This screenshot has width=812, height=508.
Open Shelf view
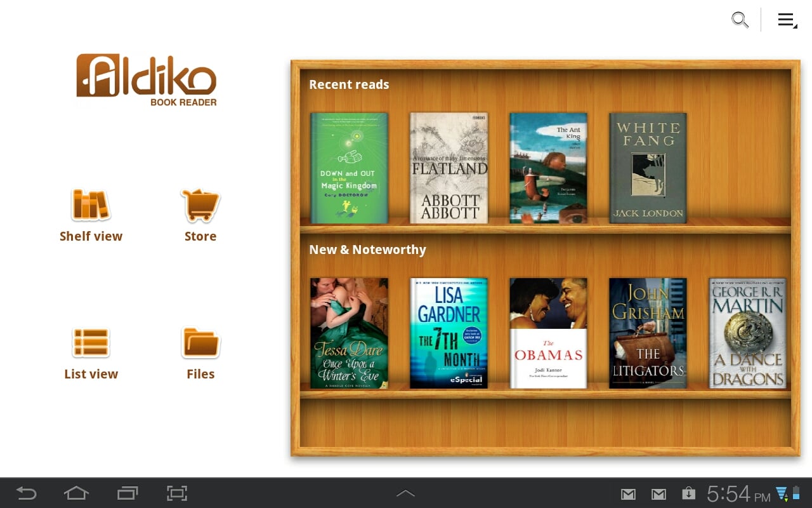pos(91,216)
